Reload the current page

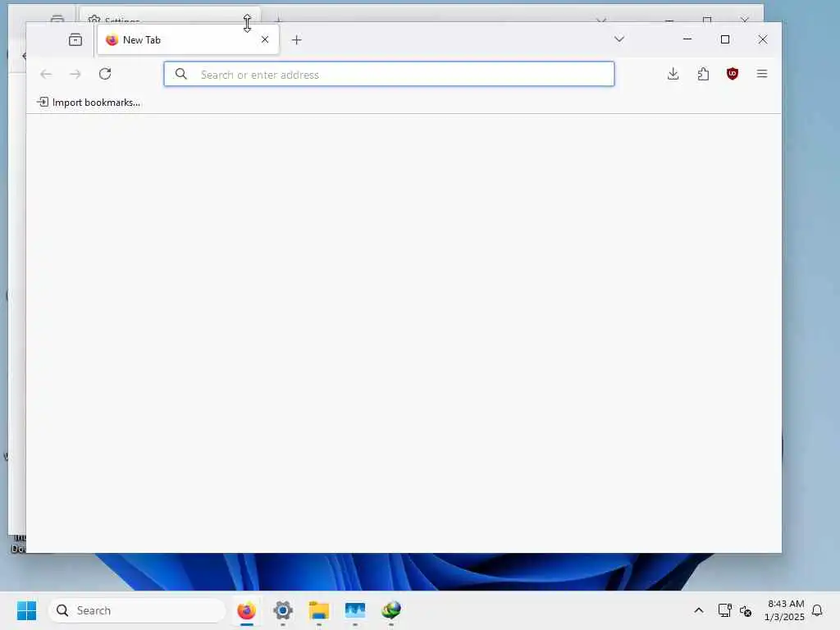(105, 74)
